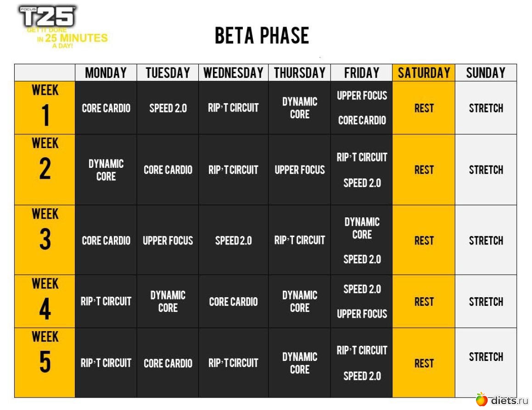Click the diets.ru apple icon
The height and width of the screenshot is (410, 532).
click(x=481, y=399)
